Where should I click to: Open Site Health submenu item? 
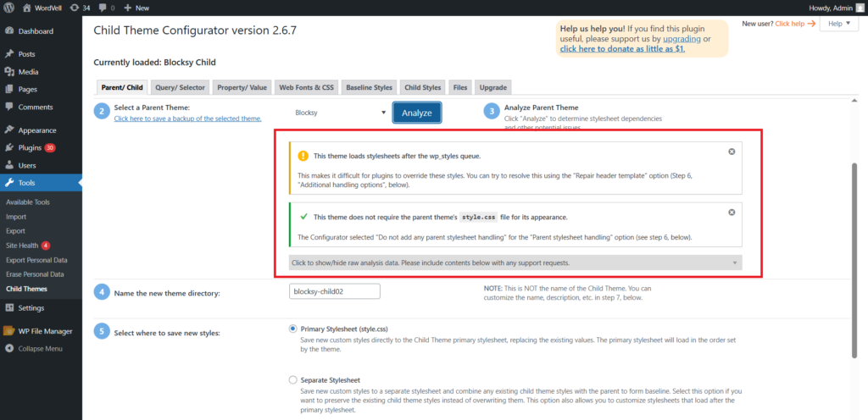[21, 246]
